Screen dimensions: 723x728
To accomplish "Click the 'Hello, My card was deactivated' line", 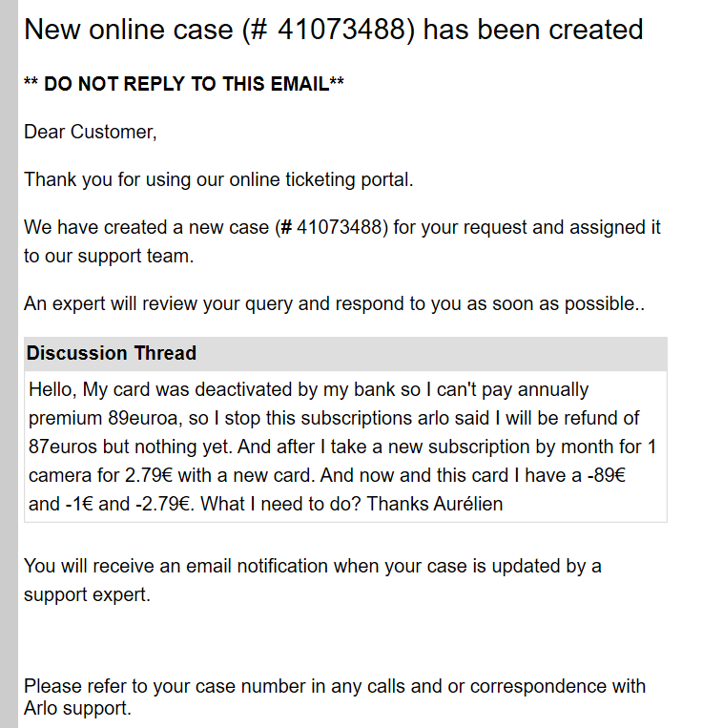I will [309, 390].
